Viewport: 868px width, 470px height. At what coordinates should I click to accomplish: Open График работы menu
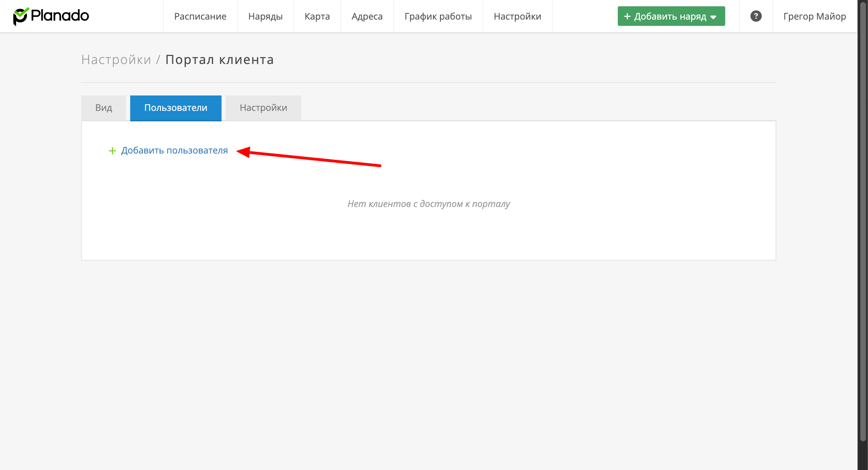point(438,16)
